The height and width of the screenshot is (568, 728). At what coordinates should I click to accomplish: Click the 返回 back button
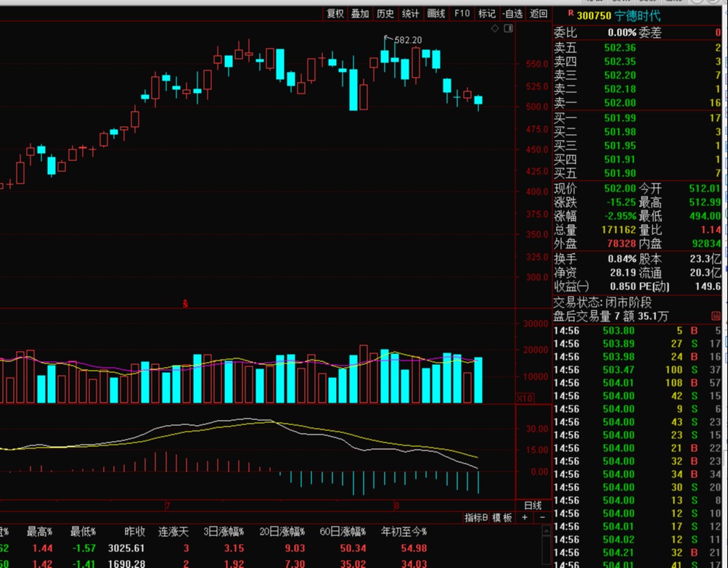coord(538,13)
